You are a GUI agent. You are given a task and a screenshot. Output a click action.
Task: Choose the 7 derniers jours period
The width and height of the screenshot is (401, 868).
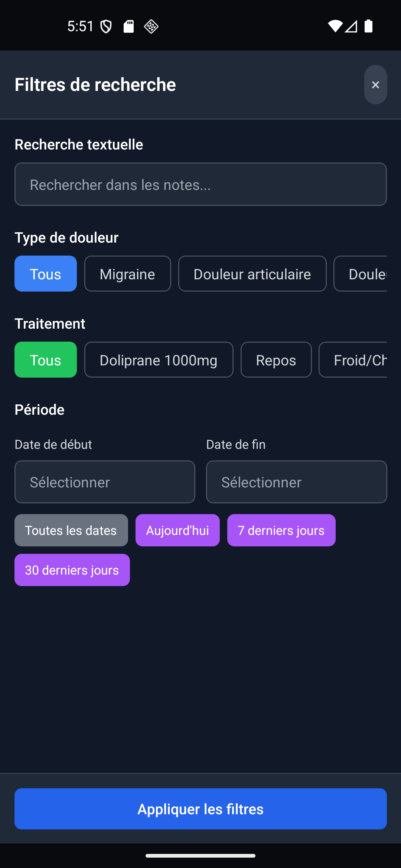coord(281,530)
